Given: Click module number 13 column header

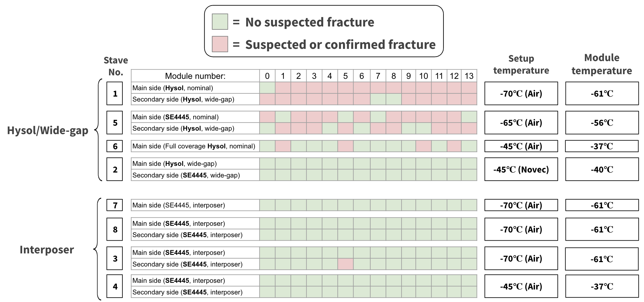Looking at the screenshot, I should click(x=469, y=76).
